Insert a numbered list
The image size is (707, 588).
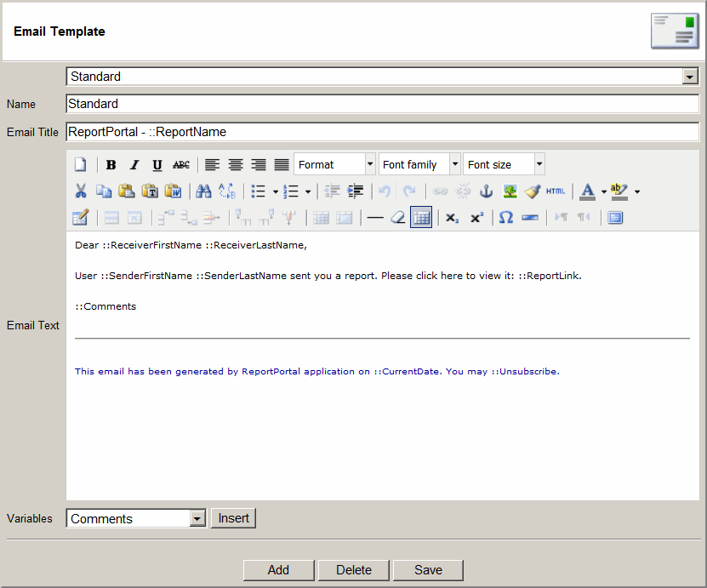(x=291, y=191)
